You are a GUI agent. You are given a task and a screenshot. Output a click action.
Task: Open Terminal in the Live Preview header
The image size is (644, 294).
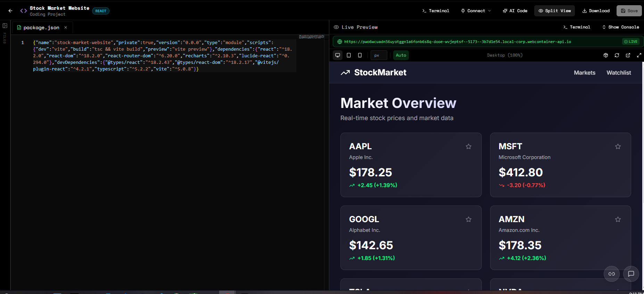[577, 27]
